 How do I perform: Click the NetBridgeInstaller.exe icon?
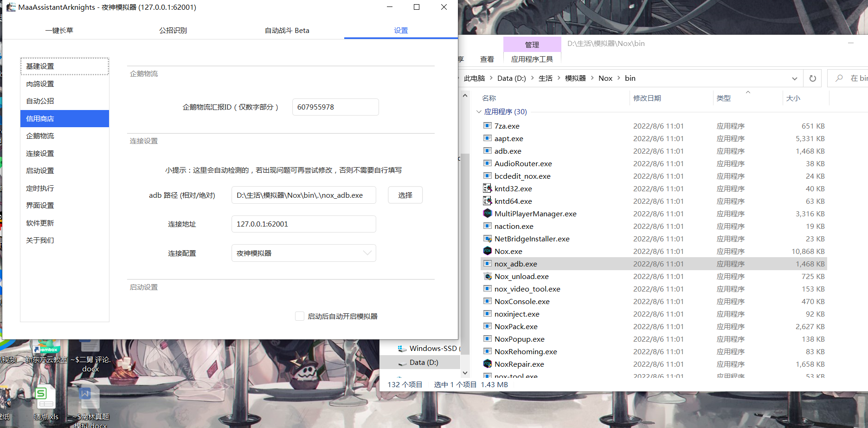488,239
